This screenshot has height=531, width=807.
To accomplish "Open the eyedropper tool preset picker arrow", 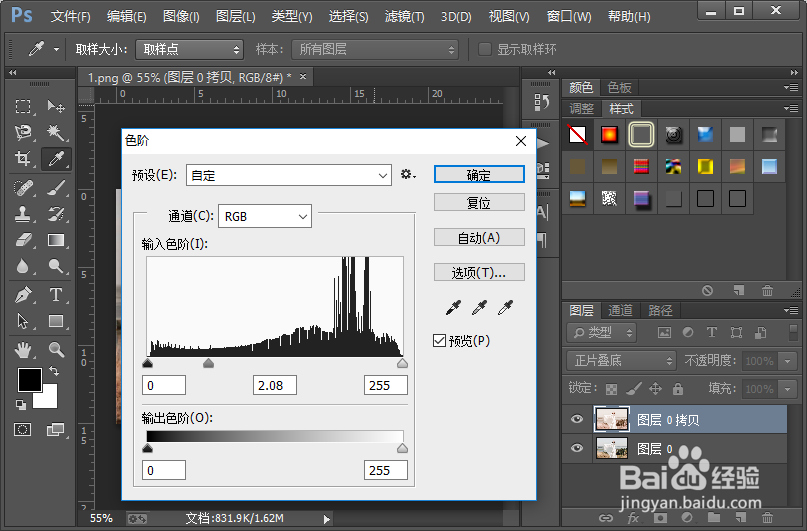I will tap(56, 49).
